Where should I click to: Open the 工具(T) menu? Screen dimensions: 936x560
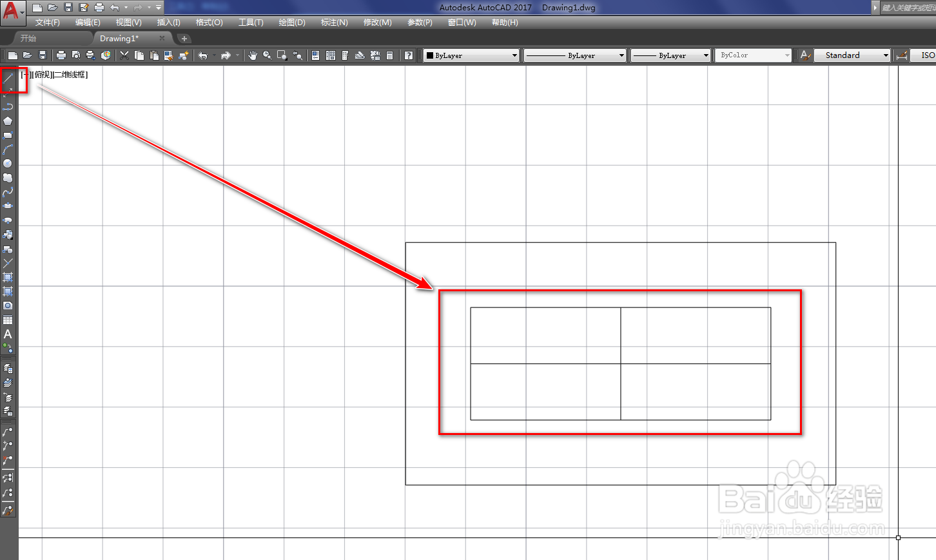click(251, 23)
